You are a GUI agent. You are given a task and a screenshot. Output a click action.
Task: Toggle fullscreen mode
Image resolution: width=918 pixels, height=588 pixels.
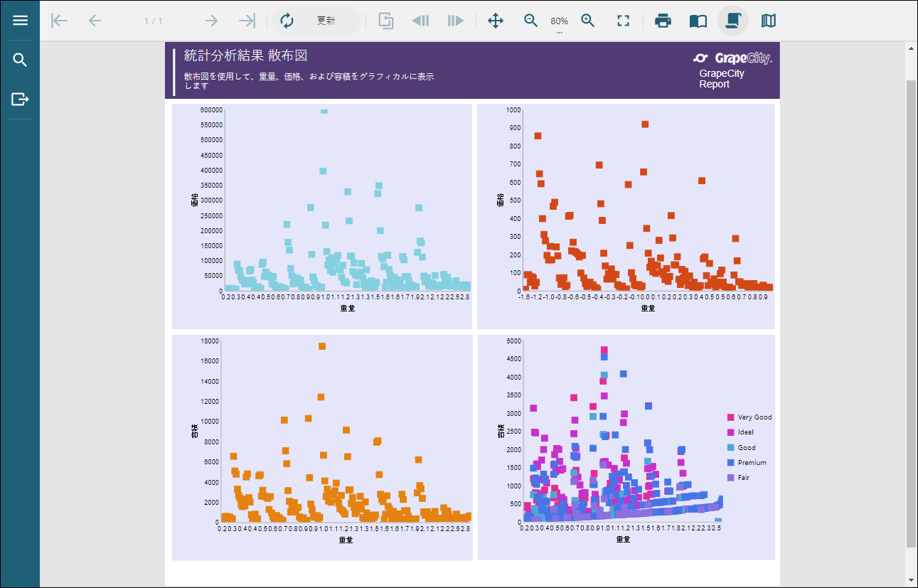pyautogui.click(x=624, y=21)
